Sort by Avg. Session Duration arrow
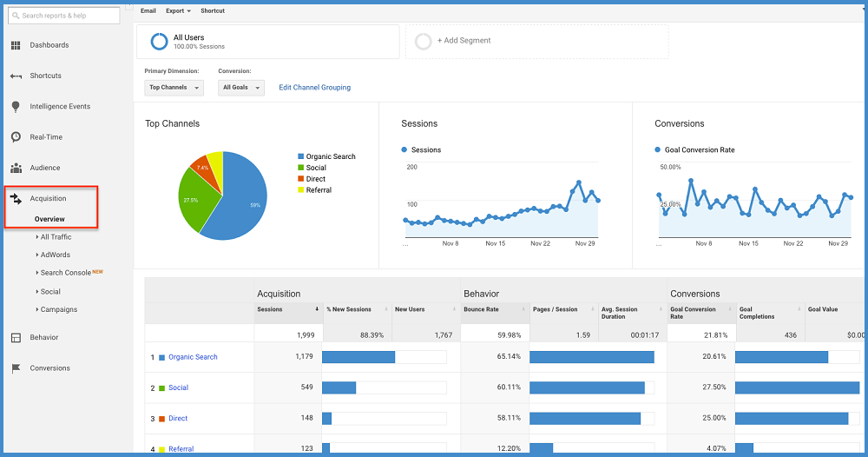The height and width of the screenshot is (457, 868). click(x=661, y=309)
